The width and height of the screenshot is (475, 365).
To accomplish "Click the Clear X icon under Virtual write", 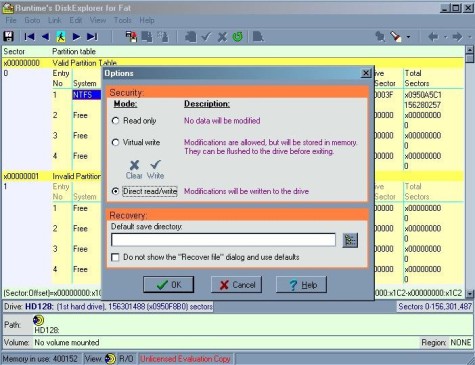I will (134, 165).
